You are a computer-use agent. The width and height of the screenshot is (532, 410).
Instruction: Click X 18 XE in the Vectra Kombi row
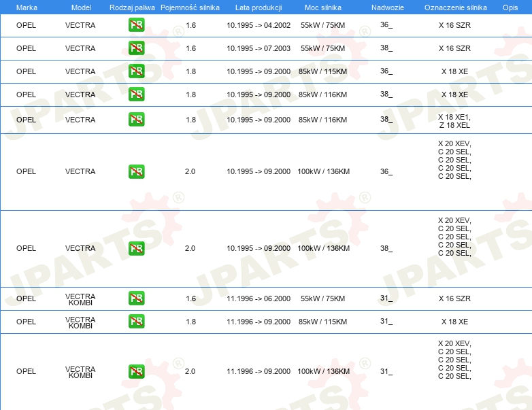454,322
